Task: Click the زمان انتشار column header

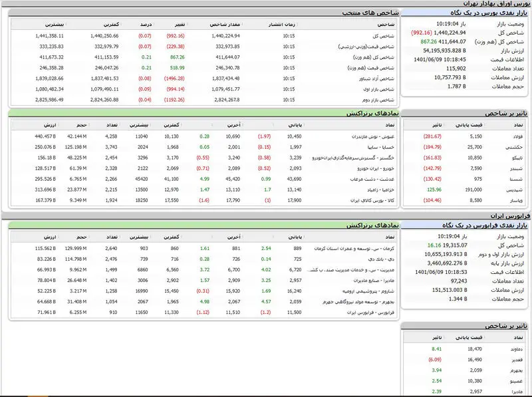Action: click(281, 25)
